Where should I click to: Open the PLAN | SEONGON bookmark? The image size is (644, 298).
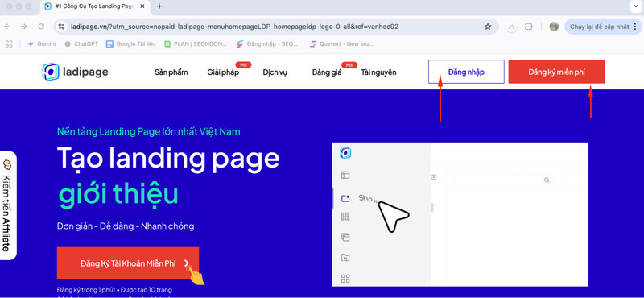[x=196, y=44]
